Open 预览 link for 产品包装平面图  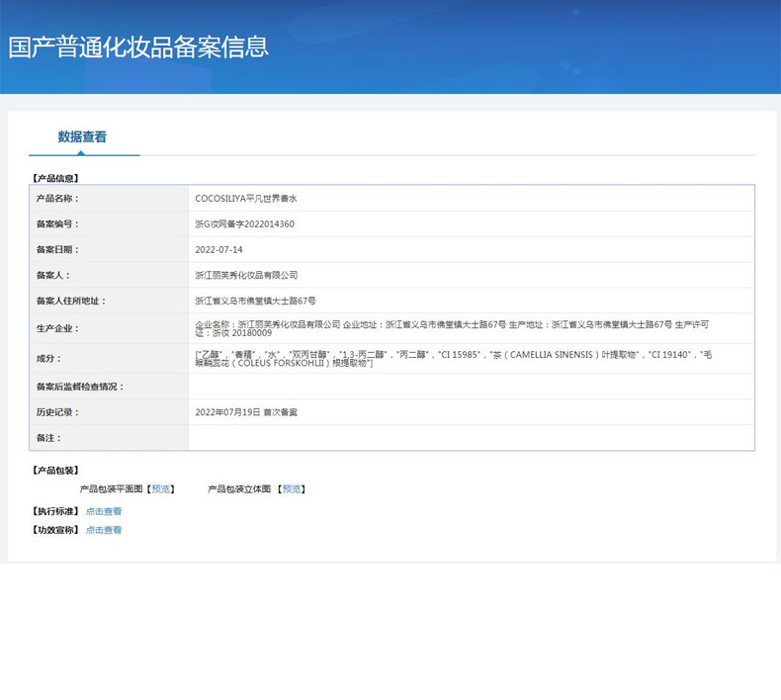pos(161,488)
